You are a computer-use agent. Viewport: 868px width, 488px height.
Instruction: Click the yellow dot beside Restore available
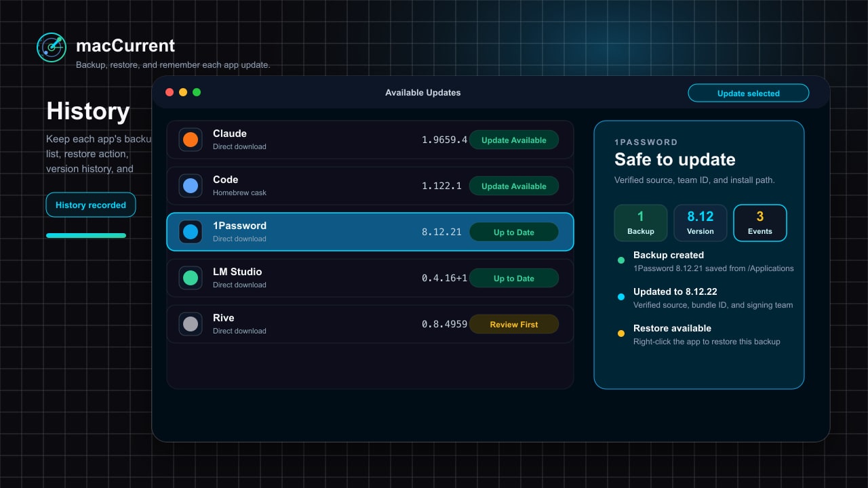coord(621,333)
